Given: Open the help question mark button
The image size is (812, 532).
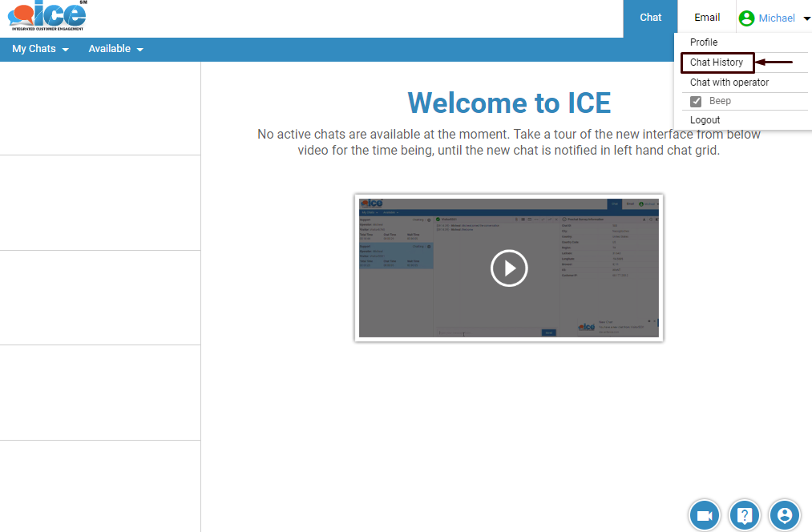Looking at the screenshot, I should coord(745,515).
